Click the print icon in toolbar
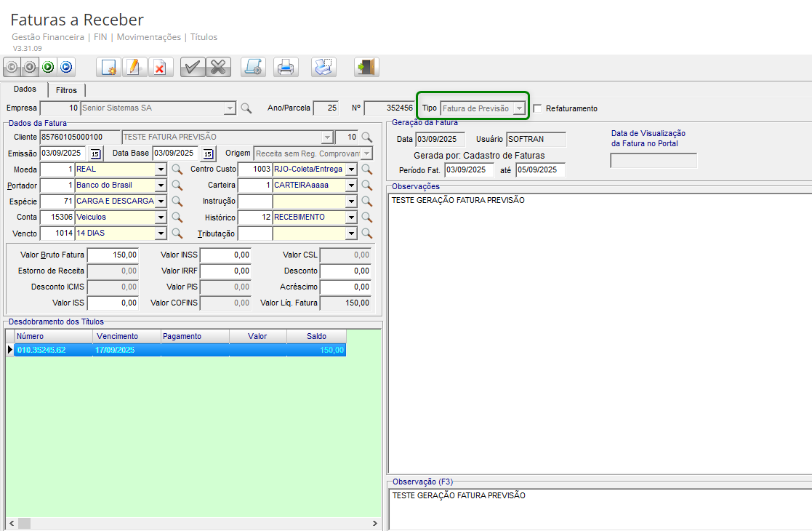This screenshot has height=531, width=812. [286, 68]
